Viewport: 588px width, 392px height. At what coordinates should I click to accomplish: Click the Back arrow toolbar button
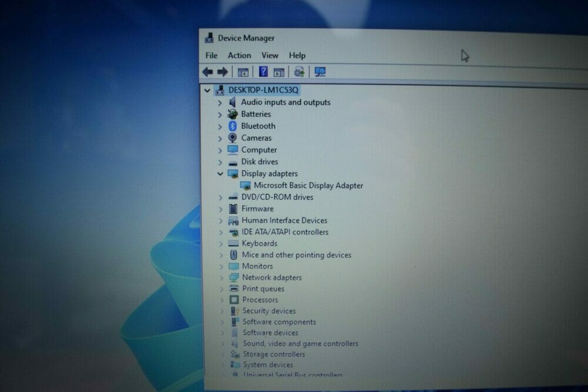point(208,72)
